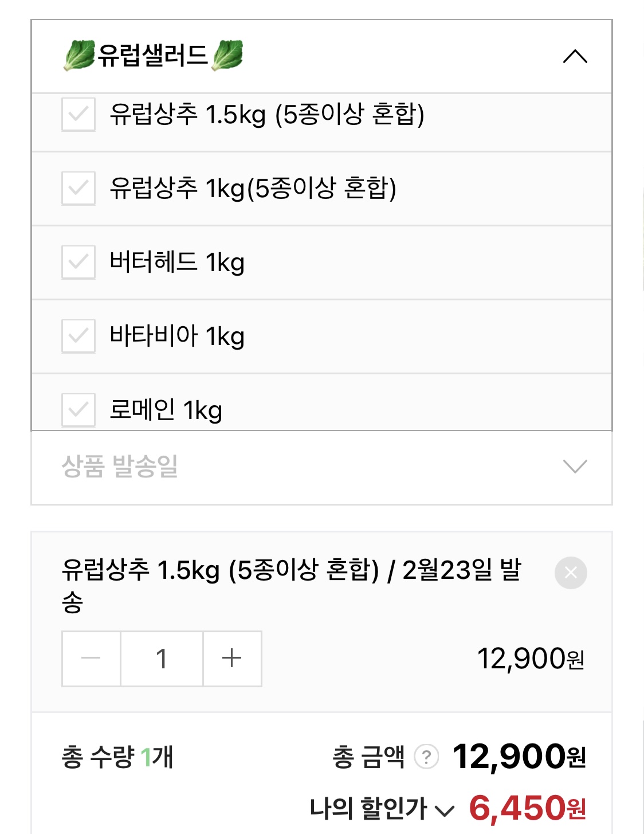Click the right lettuce icon in header
This screenshot has width=644, height=834.
point(227,56)
